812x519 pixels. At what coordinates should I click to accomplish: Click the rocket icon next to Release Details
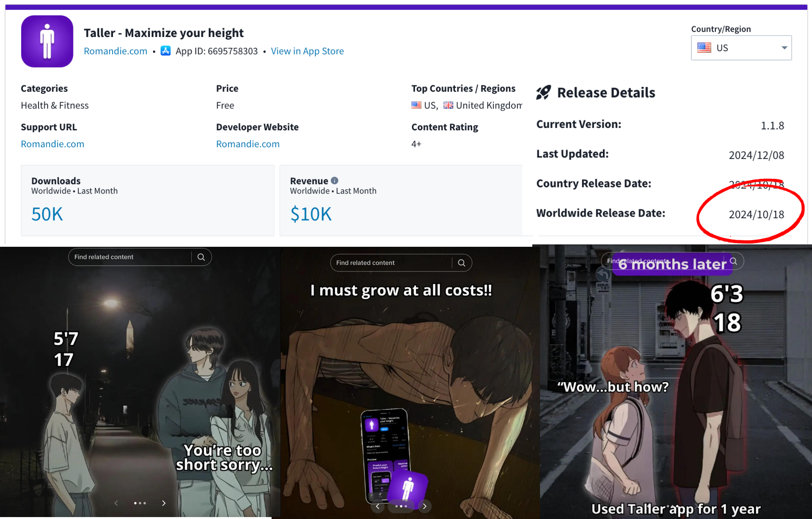tap(544, 93)
